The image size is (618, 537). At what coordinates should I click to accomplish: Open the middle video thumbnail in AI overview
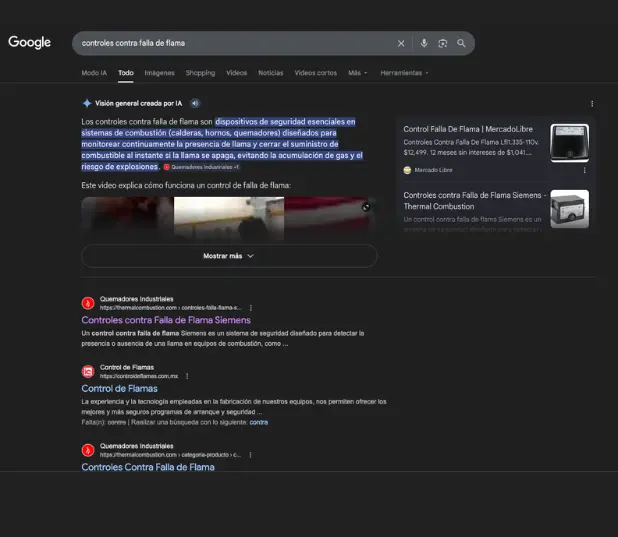pos(229,218)
